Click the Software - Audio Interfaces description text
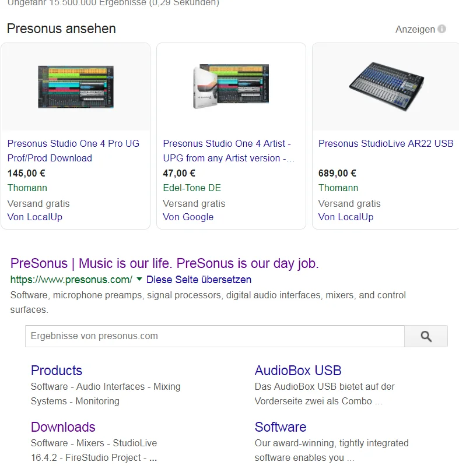Image resolution: width=459 pixels, height=476 pixels. point(106,394)
